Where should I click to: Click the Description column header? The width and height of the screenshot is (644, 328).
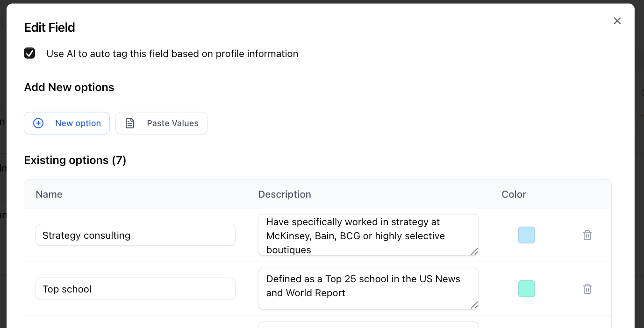point(285,194)
